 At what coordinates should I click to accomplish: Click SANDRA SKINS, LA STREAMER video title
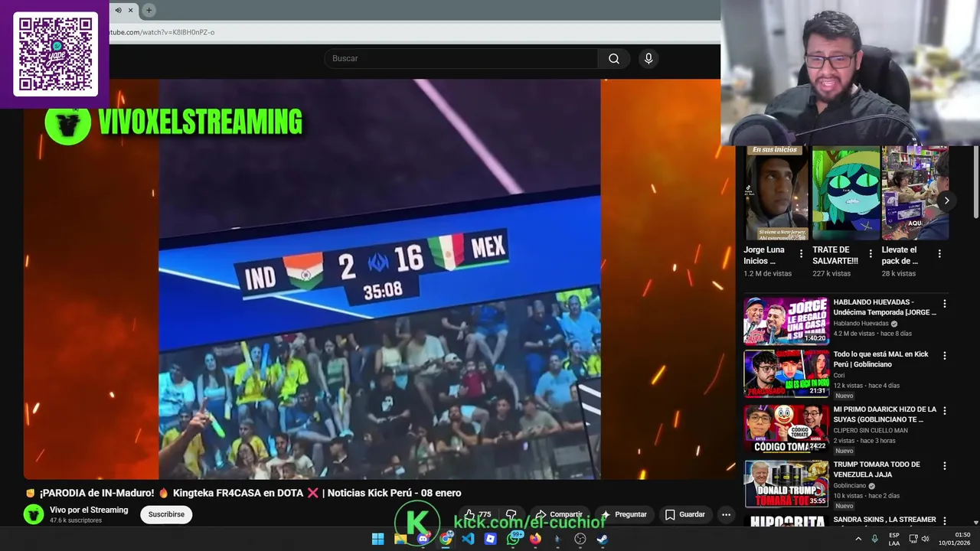[x=885, y=520]
